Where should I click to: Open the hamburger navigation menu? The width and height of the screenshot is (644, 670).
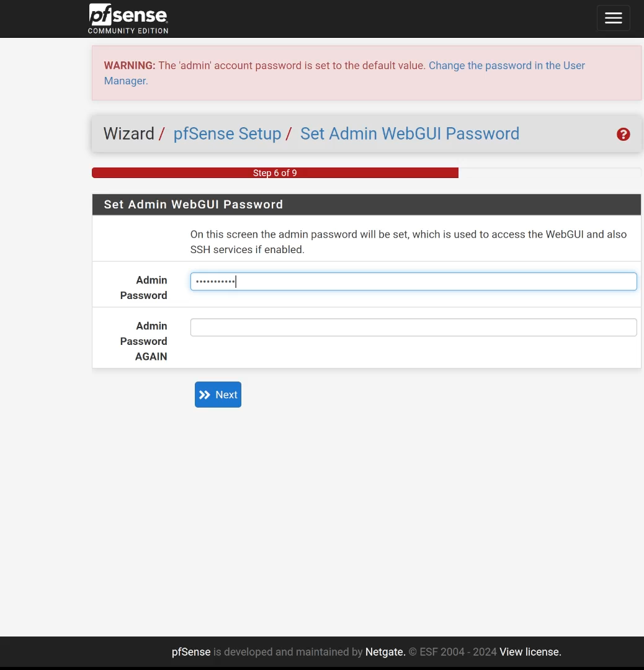tap(613, 18)
